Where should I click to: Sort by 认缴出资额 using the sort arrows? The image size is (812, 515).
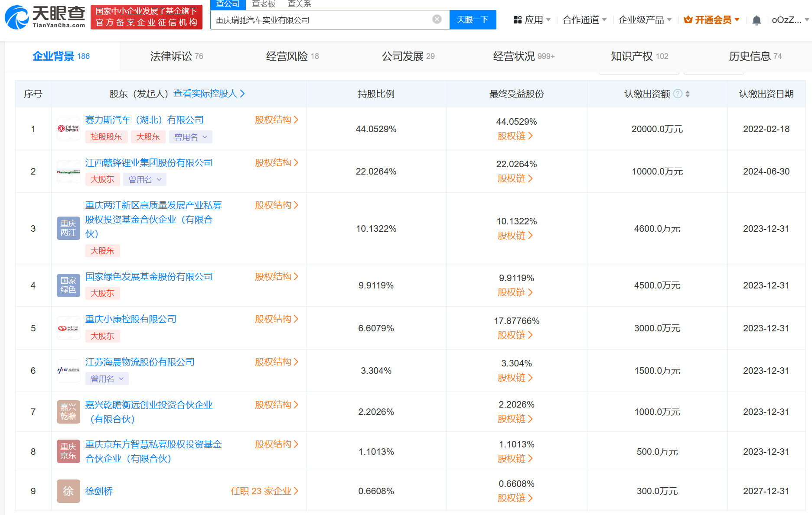pos(688,94)
